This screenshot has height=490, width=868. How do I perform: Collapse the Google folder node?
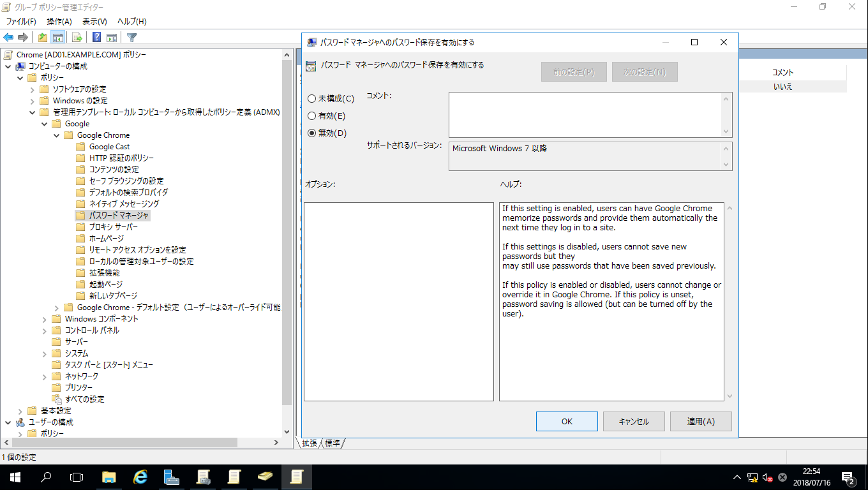pyautogui.click(x=45, y=124)
